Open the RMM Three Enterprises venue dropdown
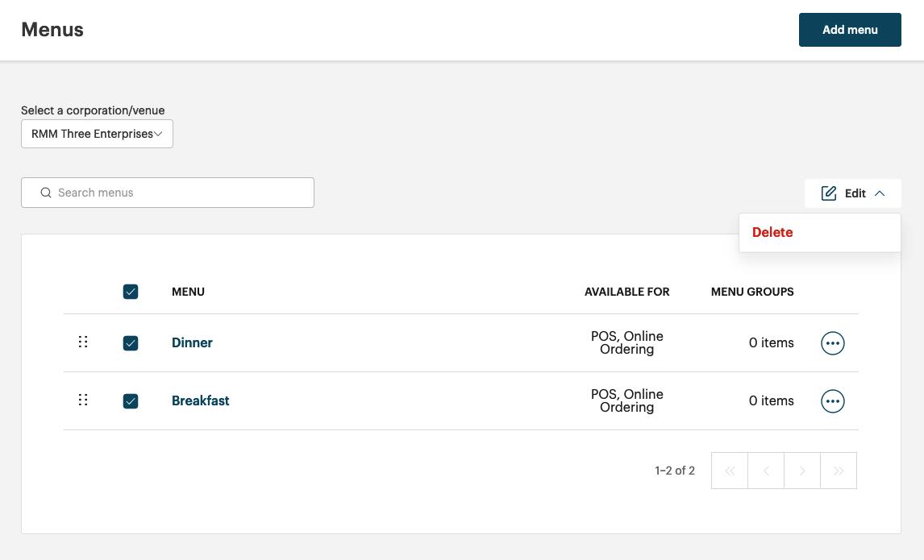Viewport: 924px width, 560px height. click(x=97, y=134)
